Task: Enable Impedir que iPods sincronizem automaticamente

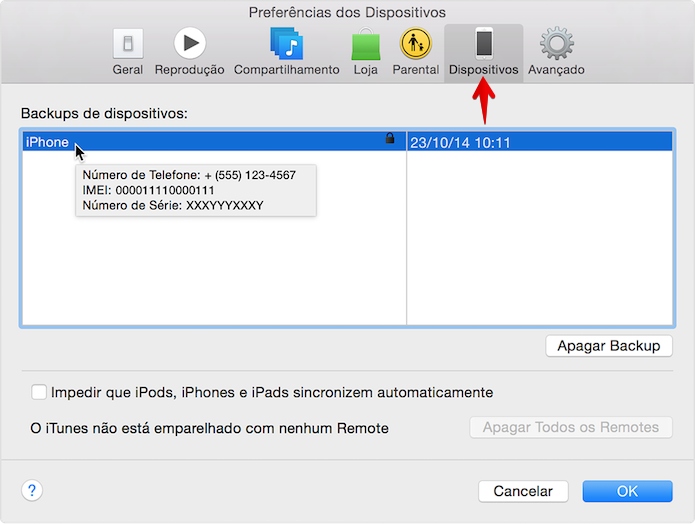Action: [x=39, y=392]
